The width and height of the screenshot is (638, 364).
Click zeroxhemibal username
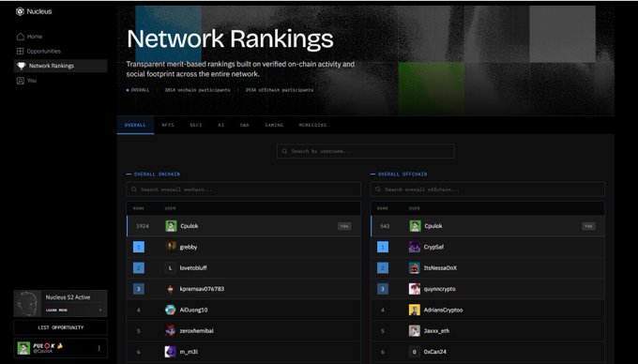click(196, 330)
